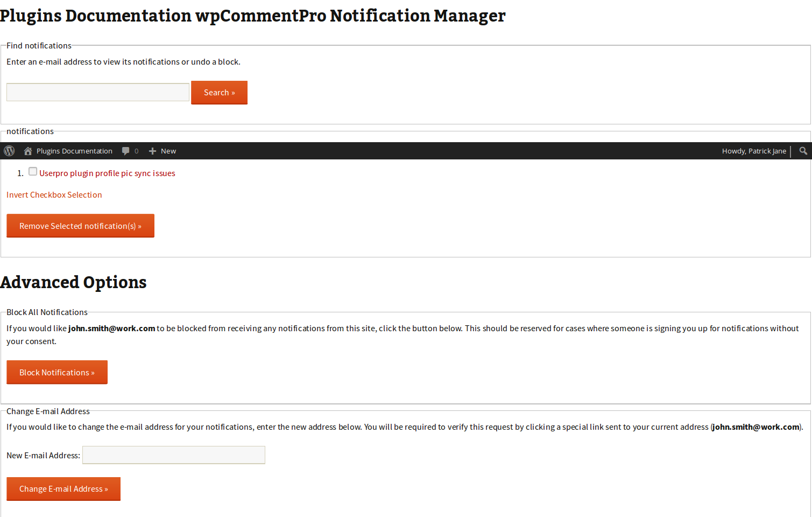Open the New menu in the admin bar
The image size is (812, 517).
[x=162, y=151]
